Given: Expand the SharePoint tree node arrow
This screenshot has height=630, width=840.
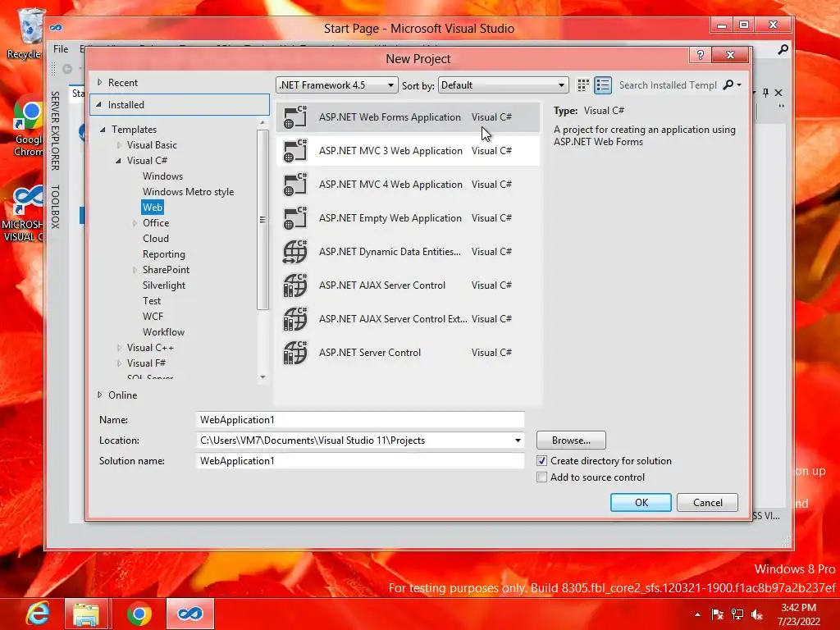Looking at the screenshot, I should click(135, 270).
